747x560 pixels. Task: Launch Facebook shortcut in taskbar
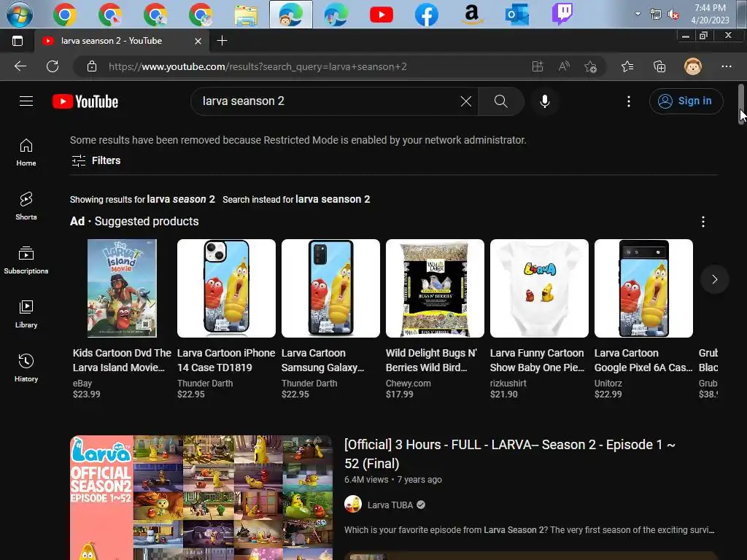(426, 15)
